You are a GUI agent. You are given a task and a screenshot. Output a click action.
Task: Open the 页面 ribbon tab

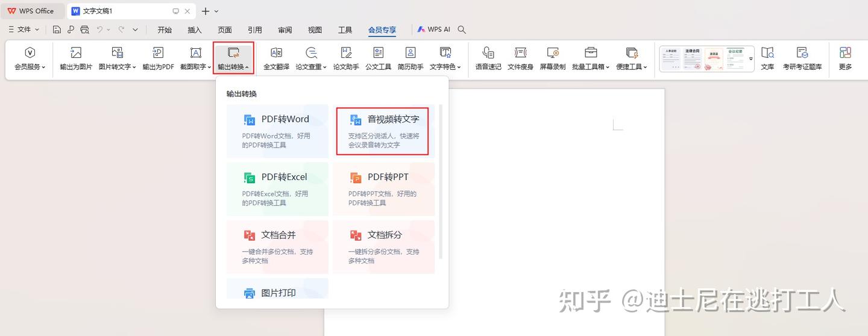225,30
